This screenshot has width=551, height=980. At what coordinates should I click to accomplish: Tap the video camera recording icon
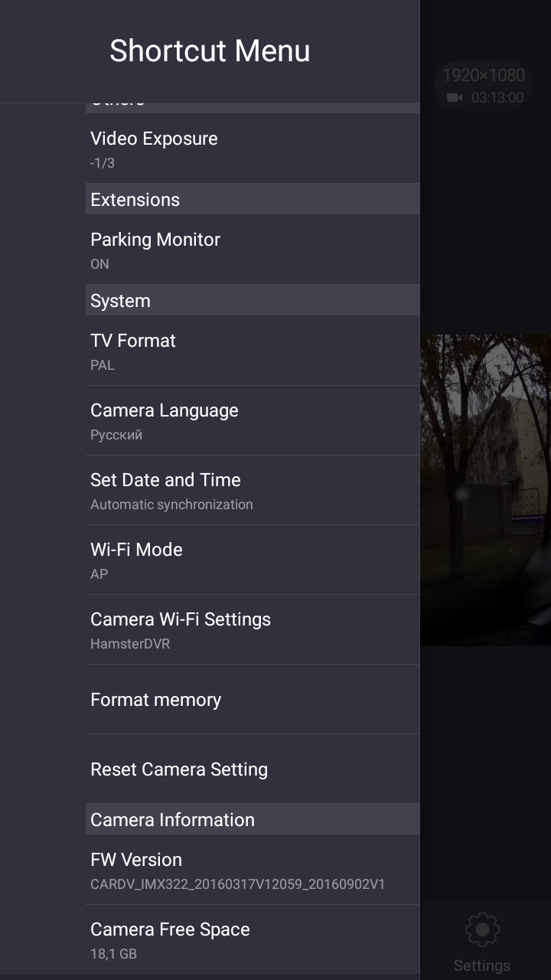(x=455, y=98)
